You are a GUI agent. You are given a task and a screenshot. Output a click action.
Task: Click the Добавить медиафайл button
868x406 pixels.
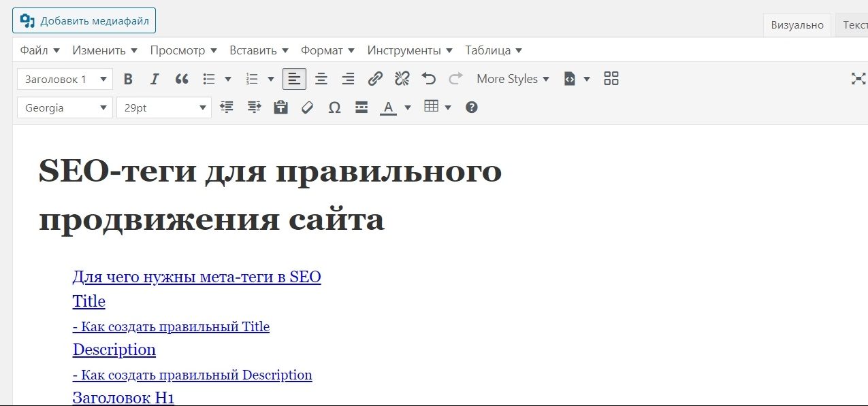84,21
